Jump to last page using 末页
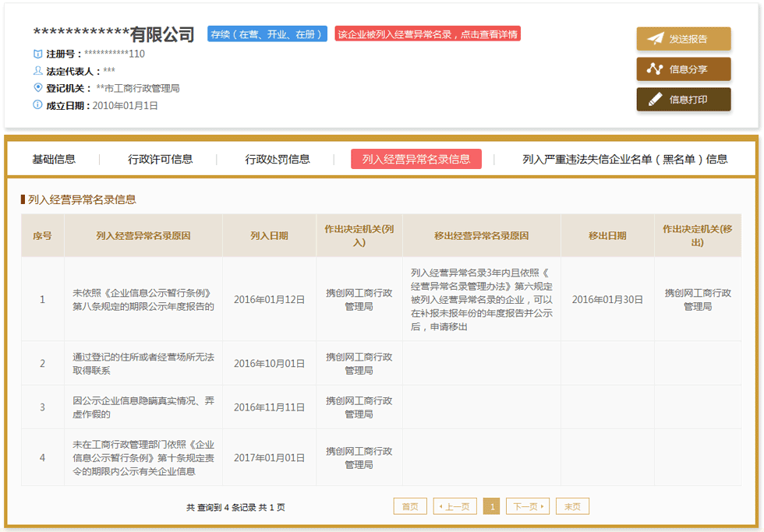The height and width of the screenshot is (532, 764). point(571,506)
